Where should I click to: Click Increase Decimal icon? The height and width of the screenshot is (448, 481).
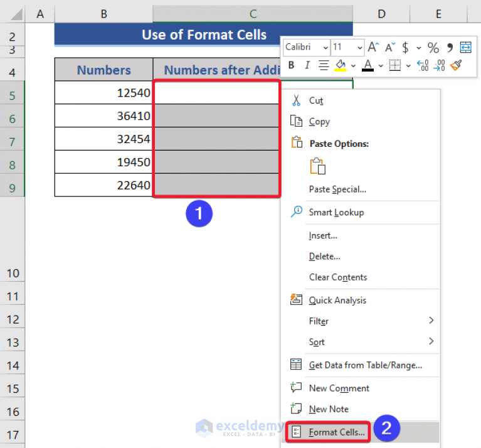pos(423,65)
